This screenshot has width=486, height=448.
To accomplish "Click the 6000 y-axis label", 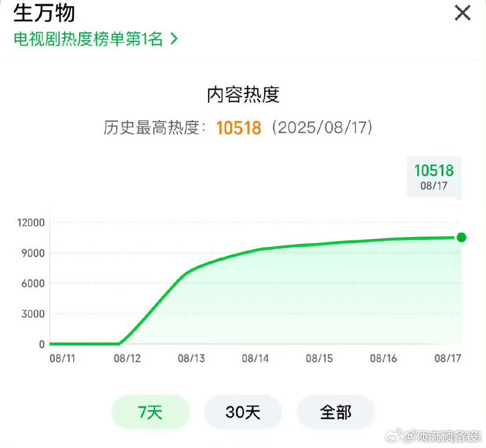I will click(33, 283).
